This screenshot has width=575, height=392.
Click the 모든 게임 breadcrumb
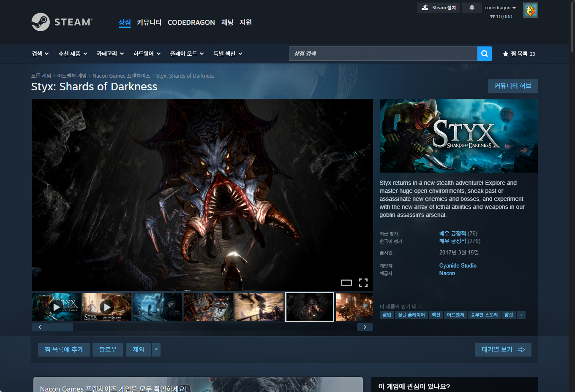click(x=41, y=76)
